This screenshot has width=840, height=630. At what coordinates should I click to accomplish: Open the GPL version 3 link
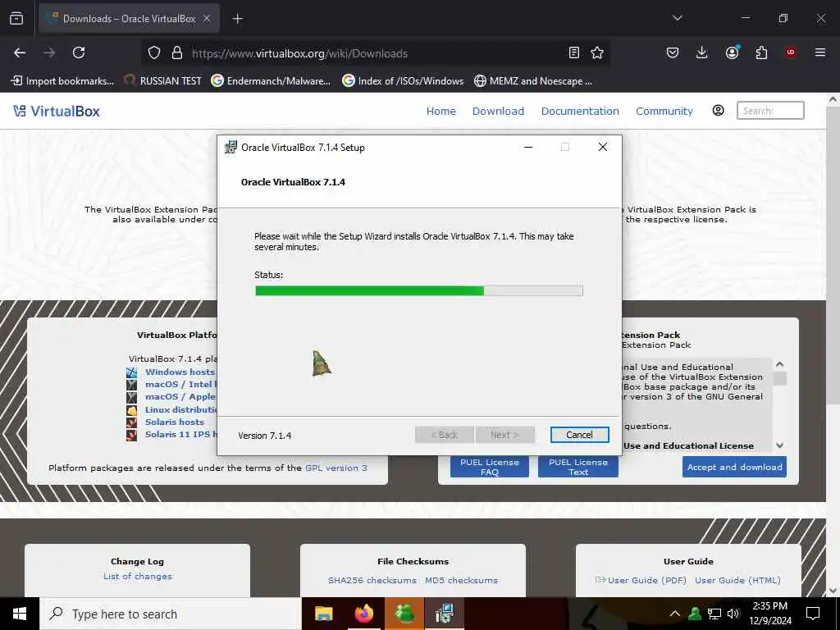click(336, 468)
